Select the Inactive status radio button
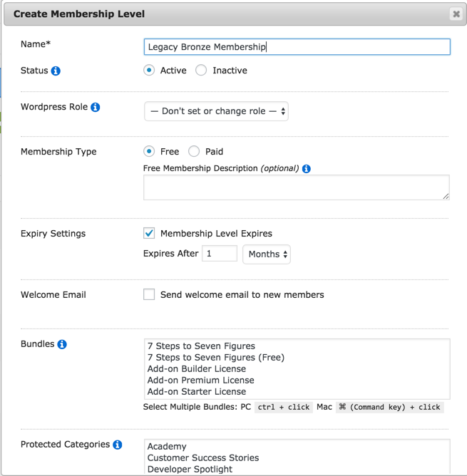 coord(201,71)
